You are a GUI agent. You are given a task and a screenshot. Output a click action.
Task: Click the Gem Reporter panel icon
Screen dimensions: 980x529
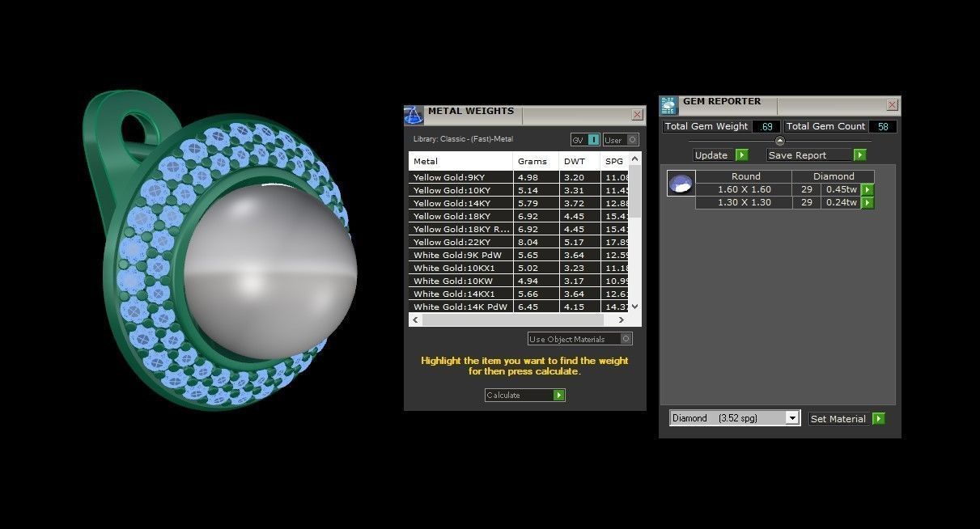[x=668, y=106]
